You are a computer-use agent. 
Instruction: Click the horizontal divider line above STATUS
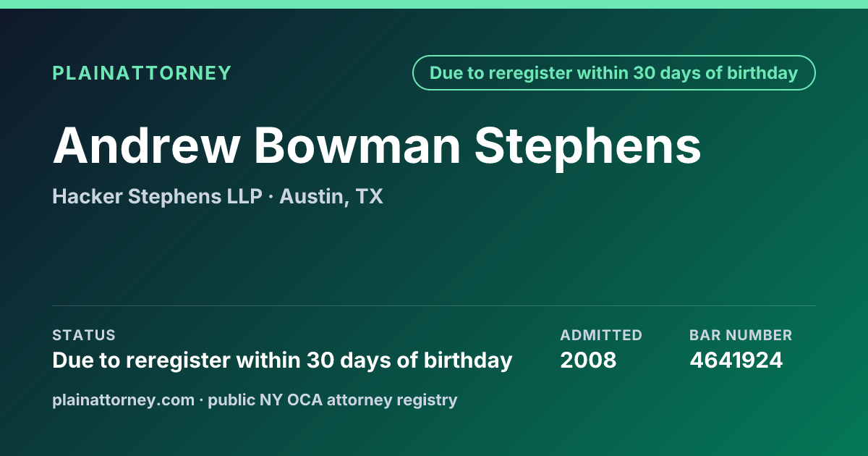tap(434, 305)
